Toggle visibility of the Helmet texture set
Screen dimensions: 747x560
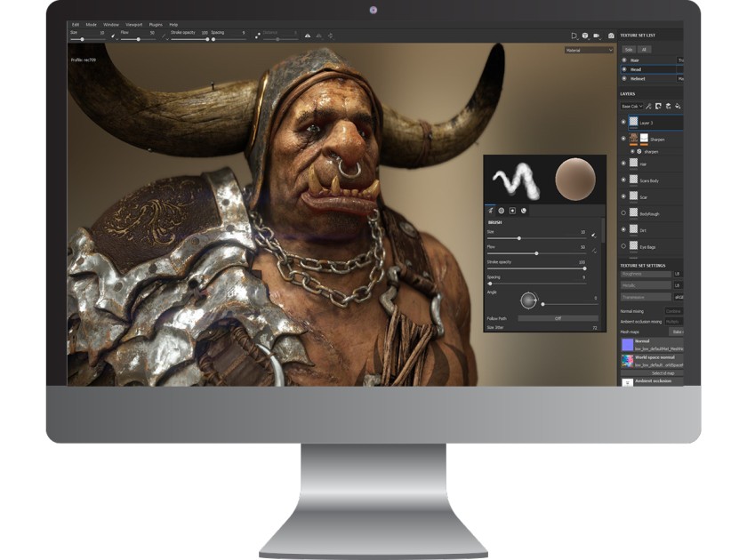pos(624,78)
